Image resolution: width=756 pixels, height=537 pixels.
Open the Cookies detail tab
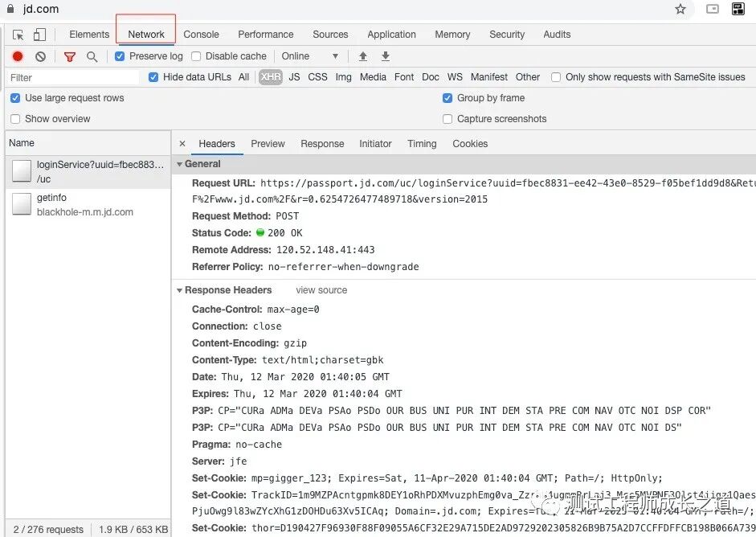coord(470,144)
